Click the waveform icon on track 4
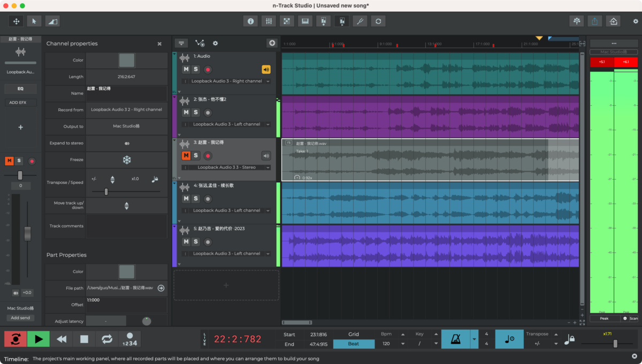Screen dimensions: 642x364 click(x=184, y=187)
